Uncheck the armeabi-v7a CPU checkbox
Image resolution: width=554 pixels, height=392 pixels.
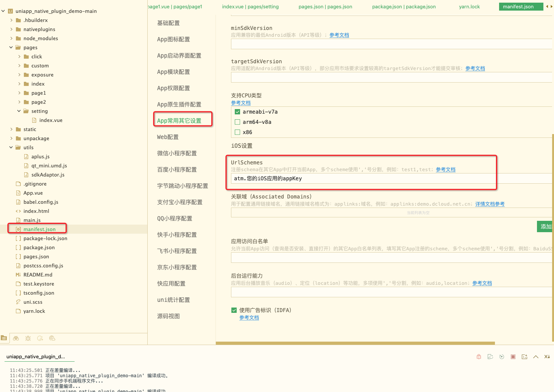click(x=237, y=112)
